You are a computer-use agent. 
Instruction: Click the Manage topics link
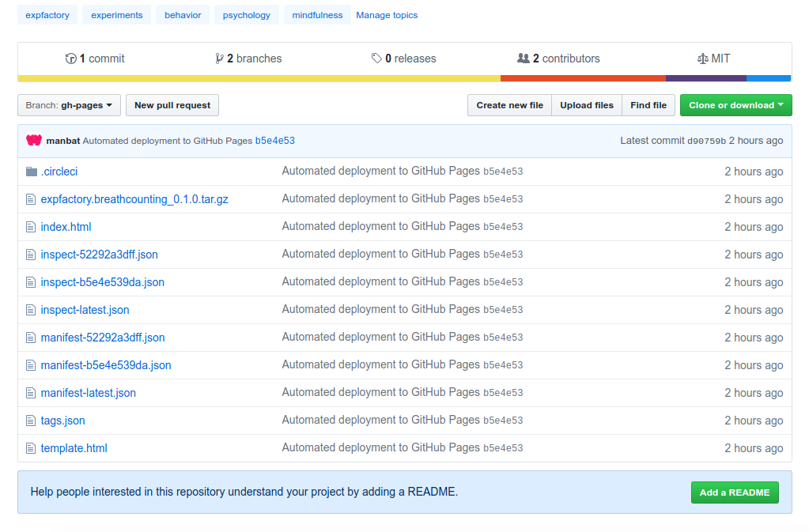pyautogui.click(x=387, y=15)
